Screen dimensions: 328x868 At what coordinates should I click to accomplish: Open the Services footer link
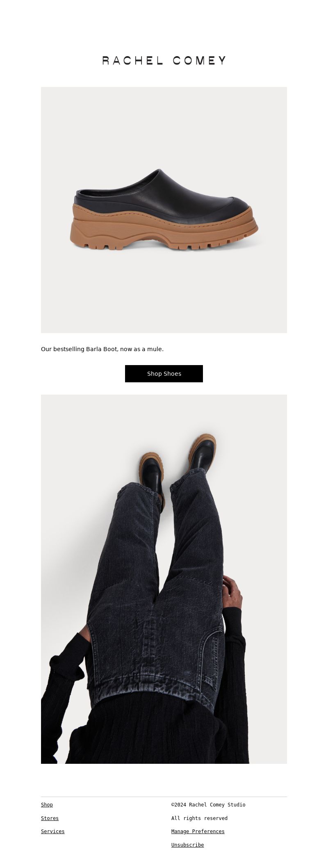point(52,831)
